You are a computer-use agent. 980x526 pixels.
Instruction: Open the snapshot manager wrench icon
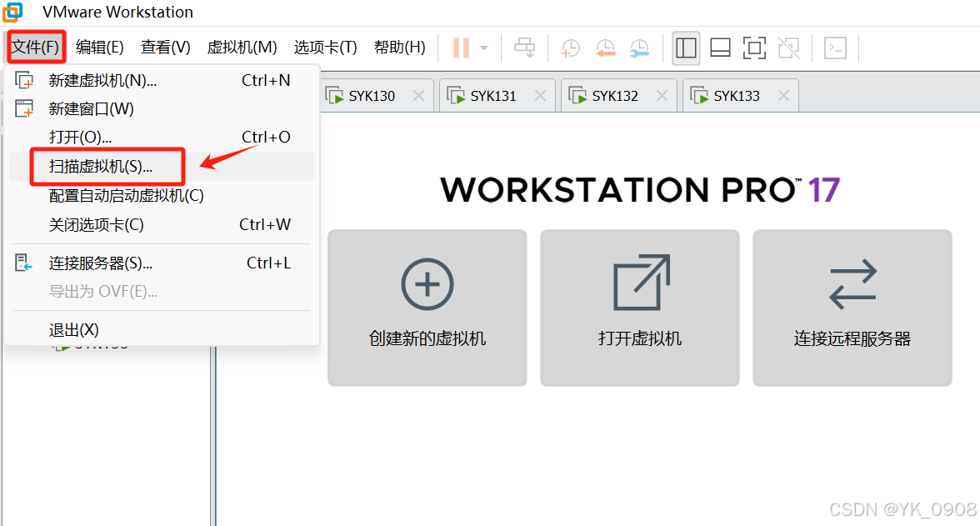tap(639, 48)
